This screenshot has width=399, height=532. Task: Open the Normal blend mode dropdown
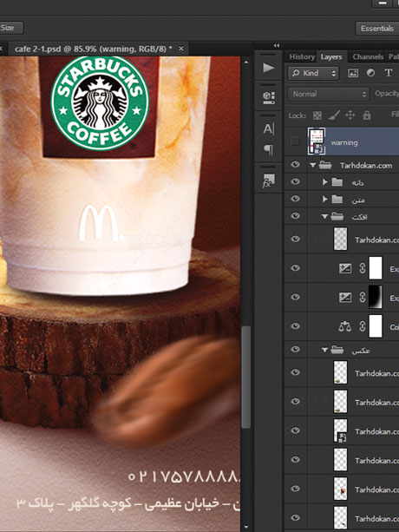[x=328, y=94]
